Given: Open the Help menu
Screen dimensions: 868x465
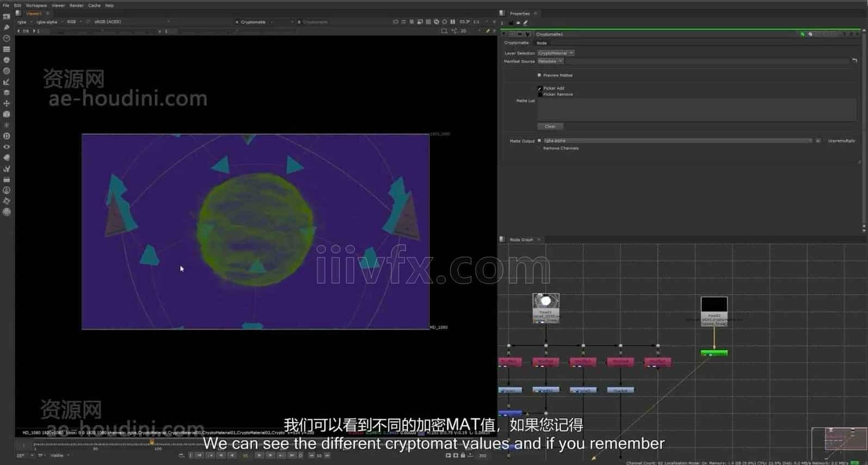Looking at the screenshot, I should [x=109, y=5].
